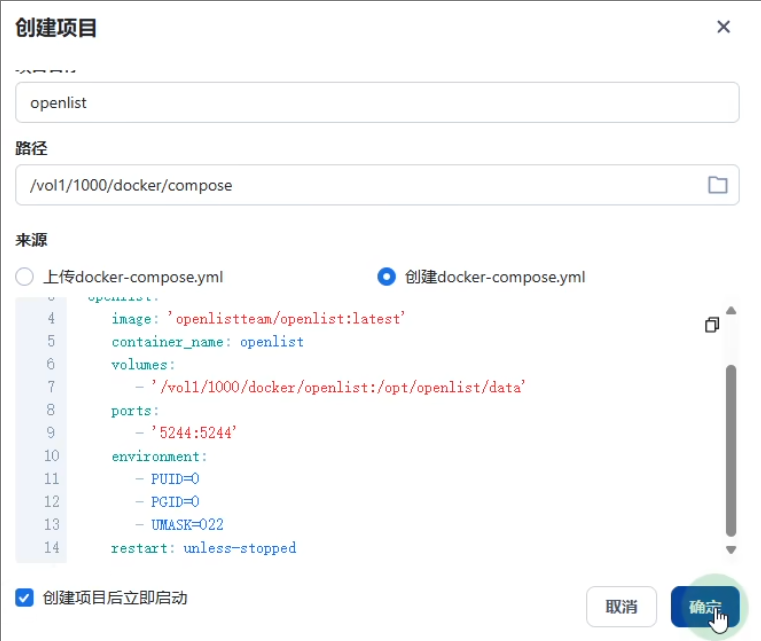Click the code editor scrollbar thumb
This screenshot has height=641, width=761.
(731, 451)
